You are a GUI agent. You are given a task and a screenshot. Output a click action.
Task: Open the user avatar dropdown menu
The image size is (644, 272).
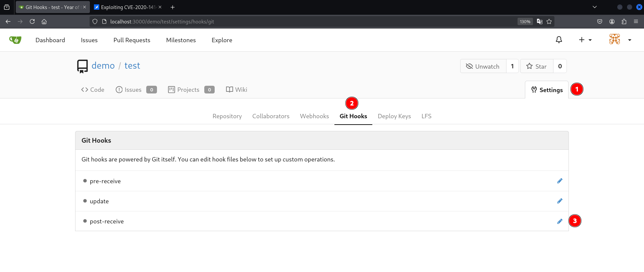pyautogui.click(x=620, y=40)
